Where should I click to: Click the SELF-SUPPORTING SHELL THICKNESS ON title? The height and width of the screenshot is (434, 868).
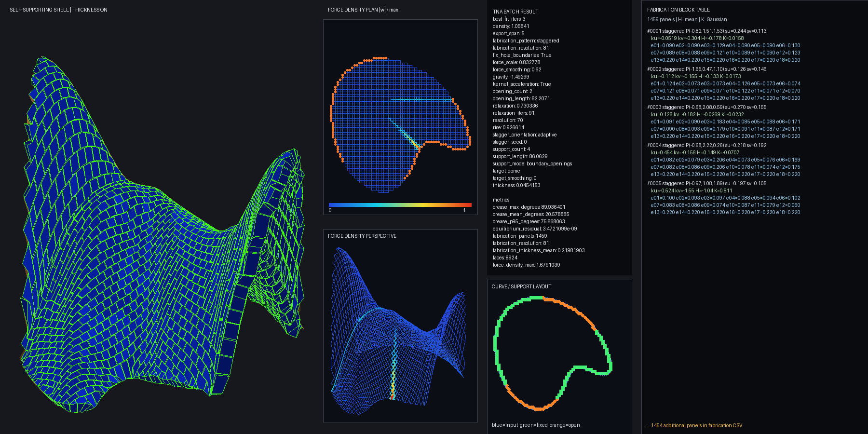point(58,10)
